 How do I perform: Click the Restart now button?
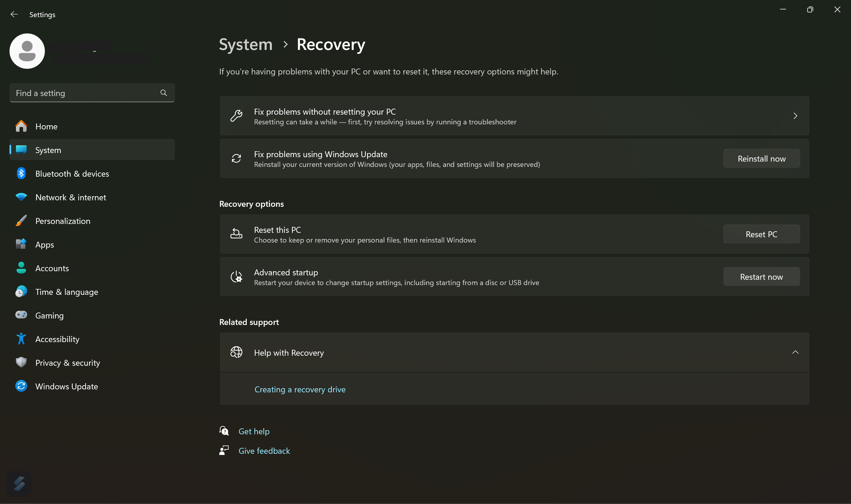click(x=761, y=277)
